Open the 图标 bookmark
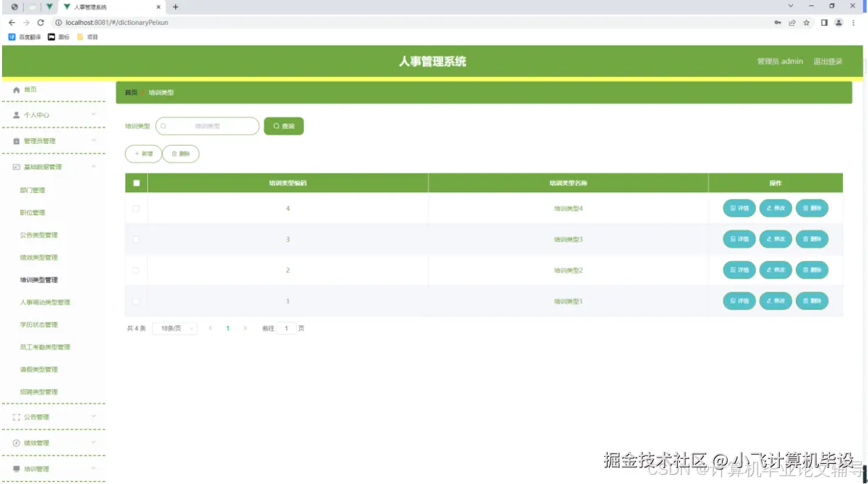This screenshot has height=484, width=868. (x=58, y=37)
